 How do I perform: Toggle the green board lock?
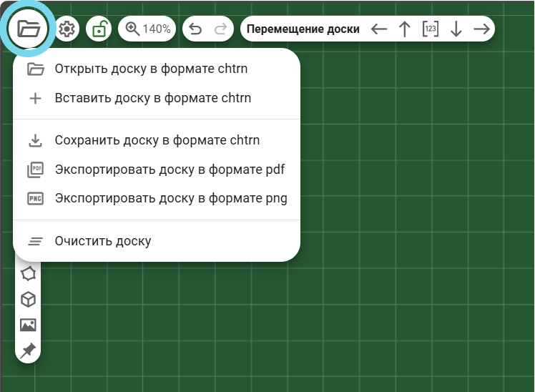tap(99, 29)
